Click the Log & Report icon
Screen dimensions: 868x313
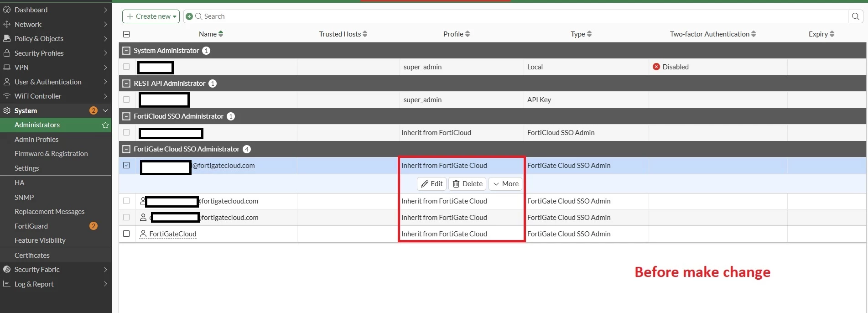pyautogui.click(x=7, y=284)
